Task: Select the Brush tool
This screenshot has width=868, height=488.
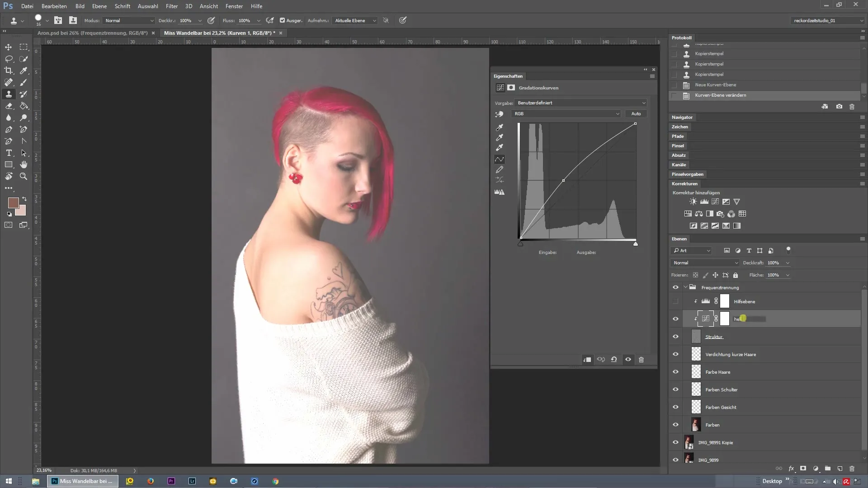Action: point(24,82)
